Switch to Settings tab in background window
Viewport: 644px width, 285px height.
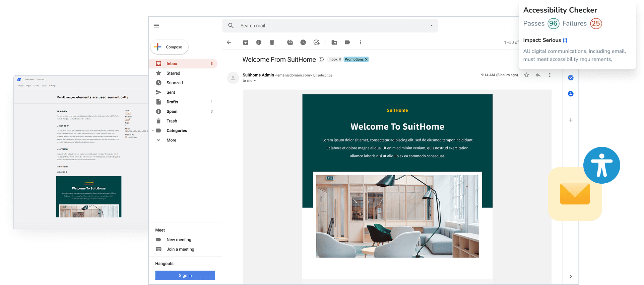[53, 86]
